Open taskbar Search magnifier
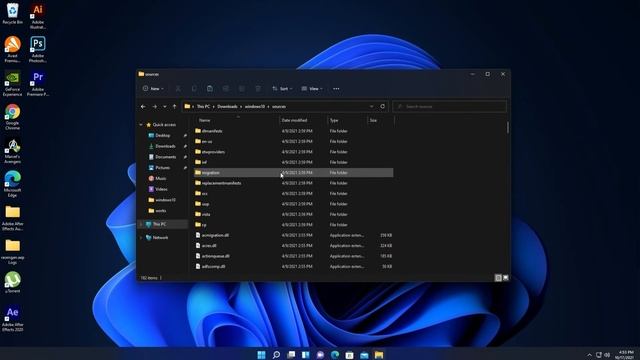This screenshot has height=360, width=640. 276,355
